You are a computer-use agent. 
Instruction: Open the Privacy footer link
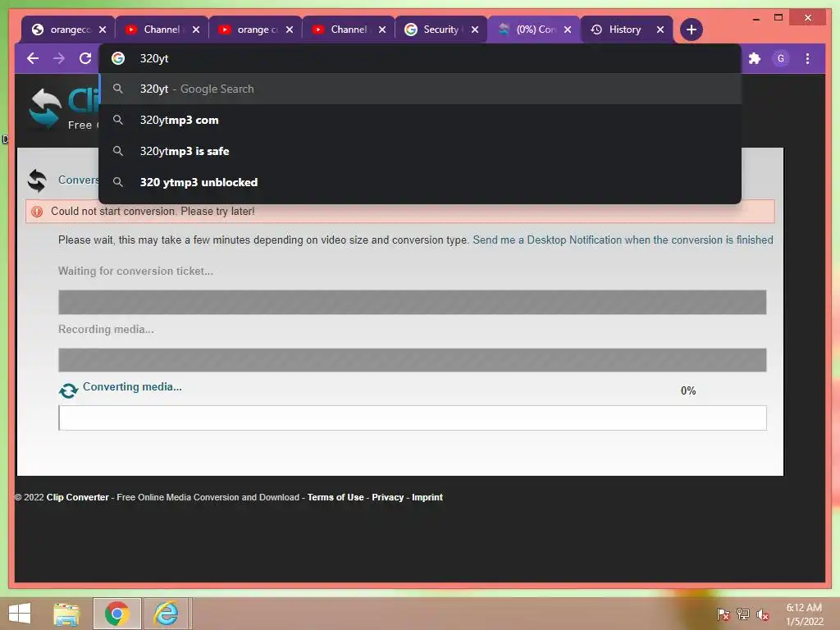coord(387,497)
